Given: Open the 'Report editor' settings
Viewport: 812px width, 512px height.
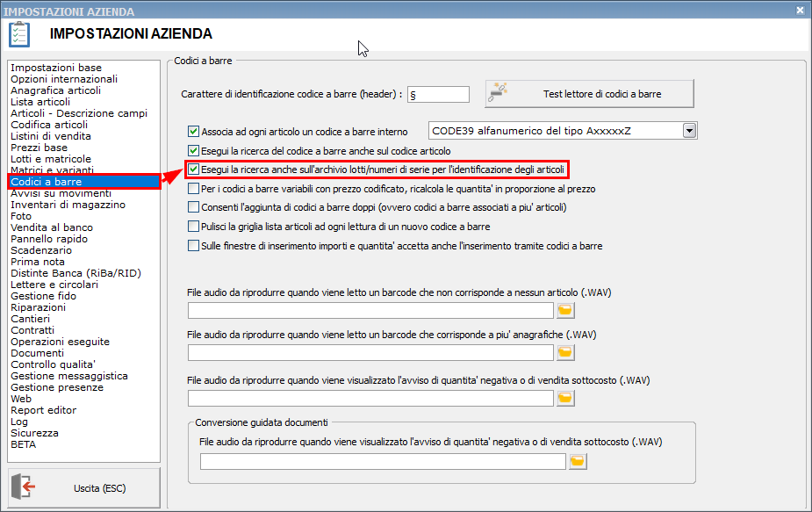Looking at the screenshot, I should click(44, 410).
